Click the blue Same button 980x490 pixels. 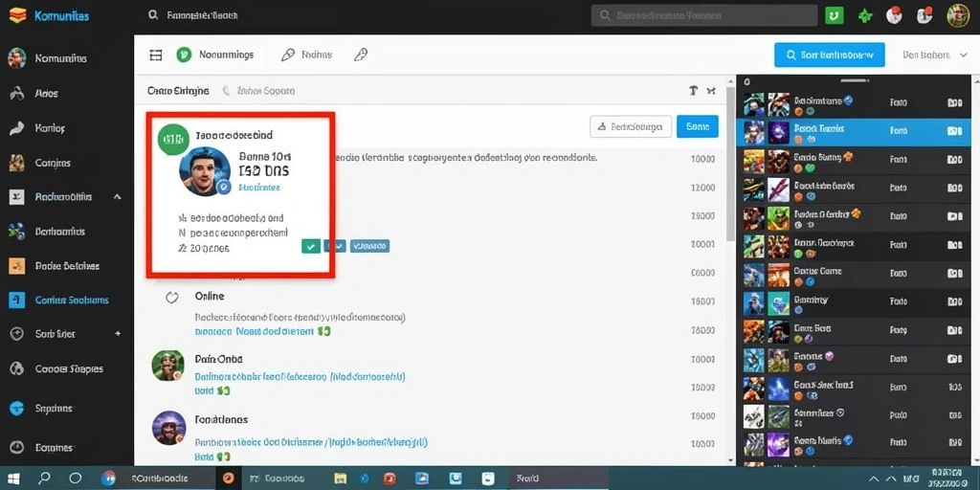(698, 126)
